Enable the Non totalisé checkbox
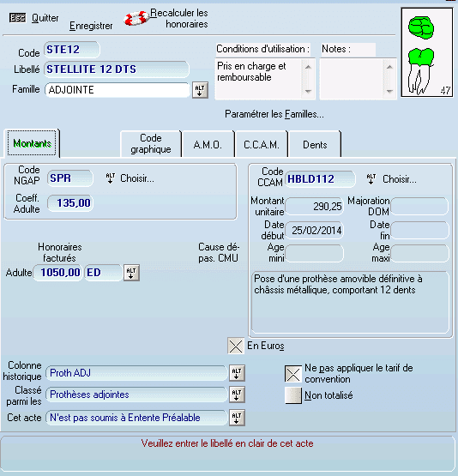Screen dimensions: 458x476 [x=293, y=395]
